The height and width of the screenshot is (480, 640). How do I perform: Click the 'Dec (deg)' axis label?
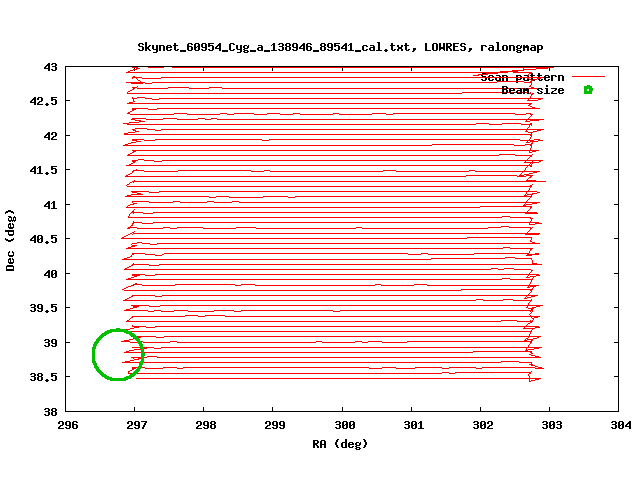tap(10, 240)
